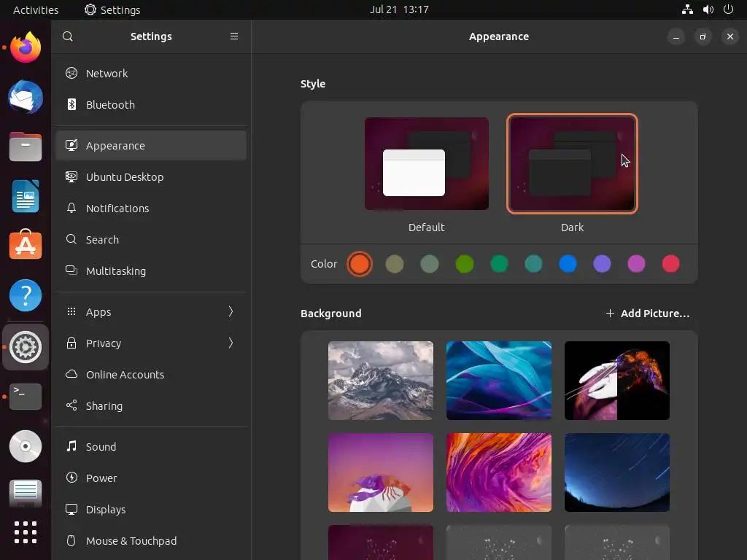
Task: Click the Settings gear dock icon
Action: pyautogui.click(x=26, y=347)
